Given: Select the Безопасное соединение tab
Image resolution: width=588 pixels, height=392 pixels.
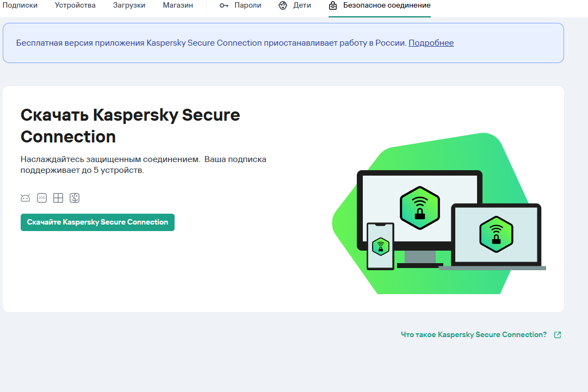Looking at the screenshot, I should tap(380, 5).
